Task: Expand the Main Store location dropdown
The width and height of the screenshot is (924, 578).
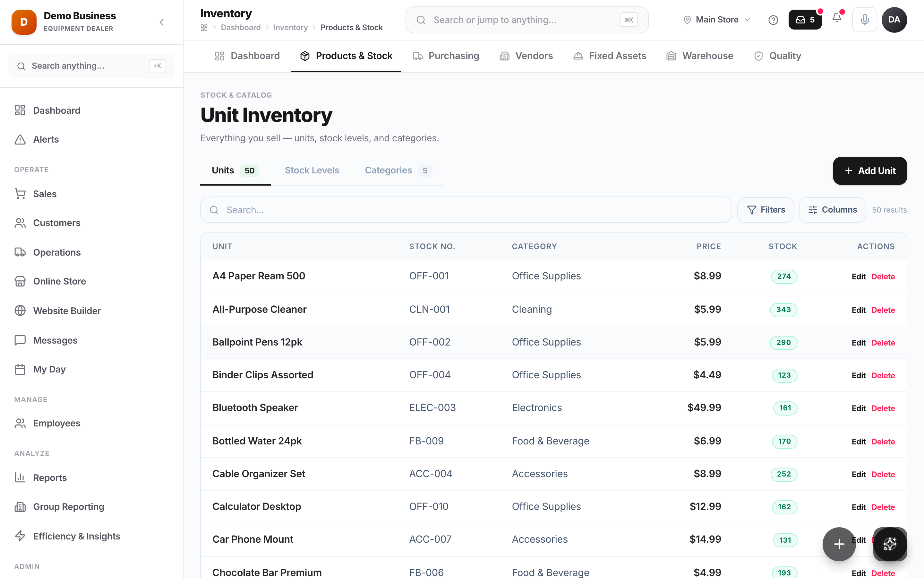Action: click(717, 20)
